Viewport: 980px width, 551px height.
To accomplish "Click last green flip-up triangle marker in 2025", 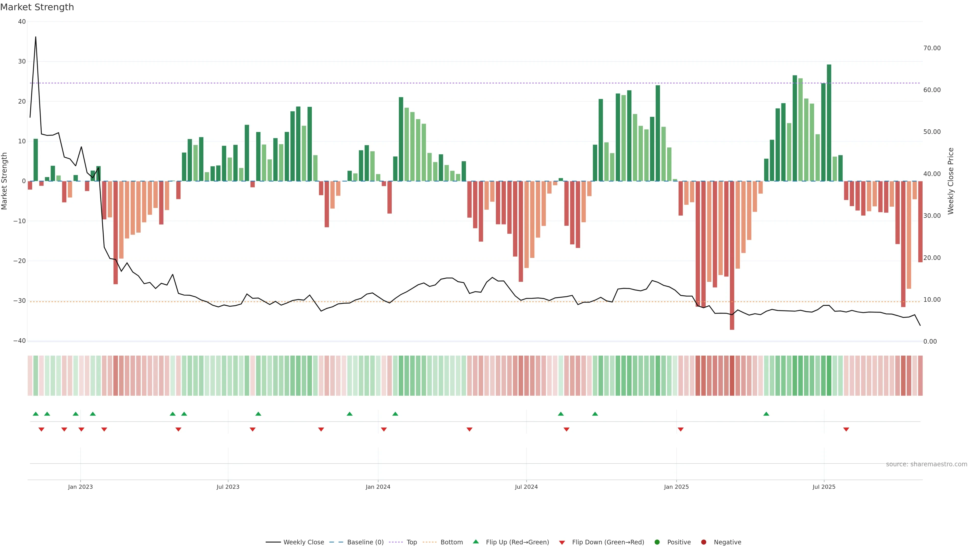I will [x=766, y=414].
